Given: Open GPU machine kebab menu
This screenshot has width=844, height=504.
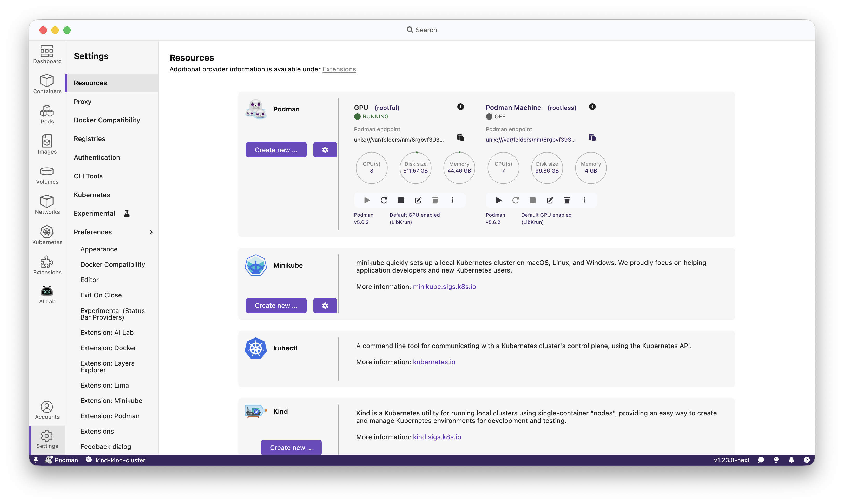Looking at the screenshot, I should pos(452,200).
